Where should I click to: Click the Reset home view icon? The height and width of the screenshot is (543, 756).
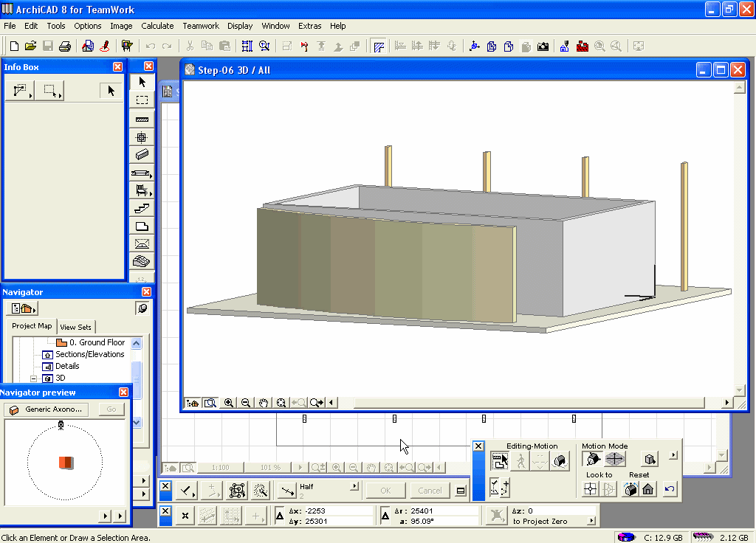pos(648,489)
